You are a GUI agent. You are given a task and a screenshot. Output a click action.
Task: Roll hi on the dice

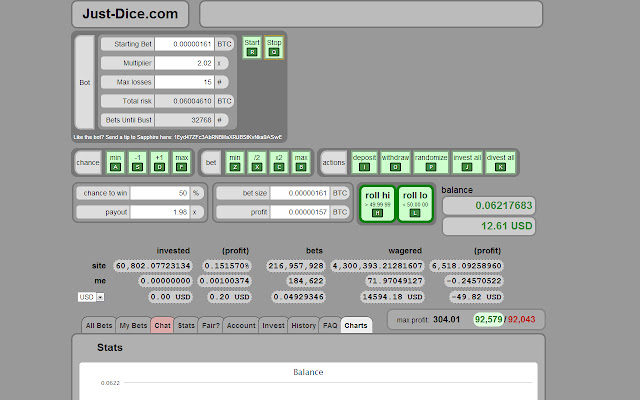[378, 204]
